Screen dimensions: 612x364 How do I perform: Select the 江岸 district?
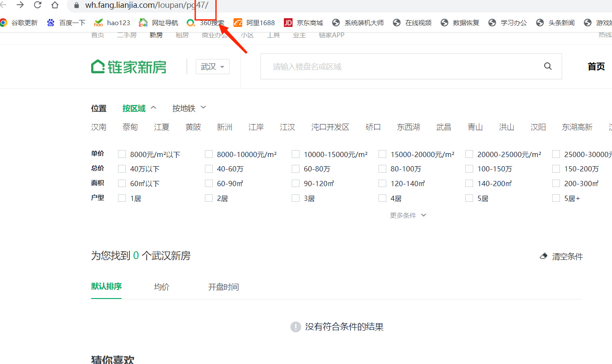256,127
